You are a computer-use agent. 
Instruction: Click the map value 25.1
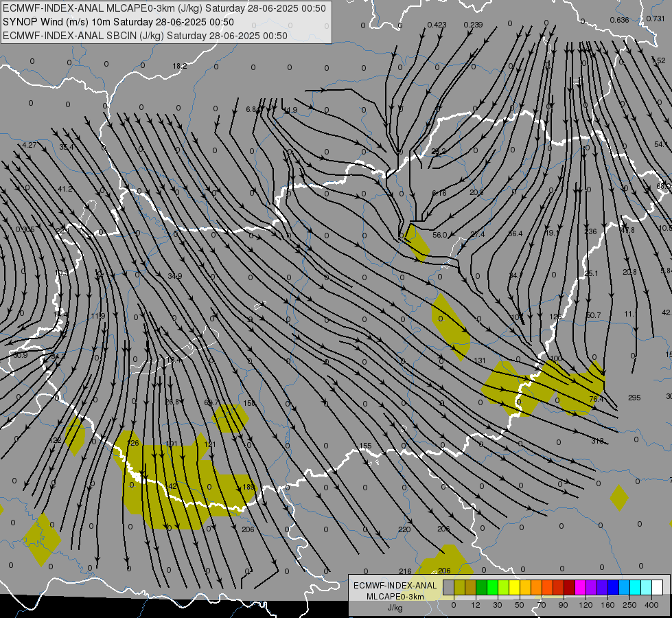point(591,273)
